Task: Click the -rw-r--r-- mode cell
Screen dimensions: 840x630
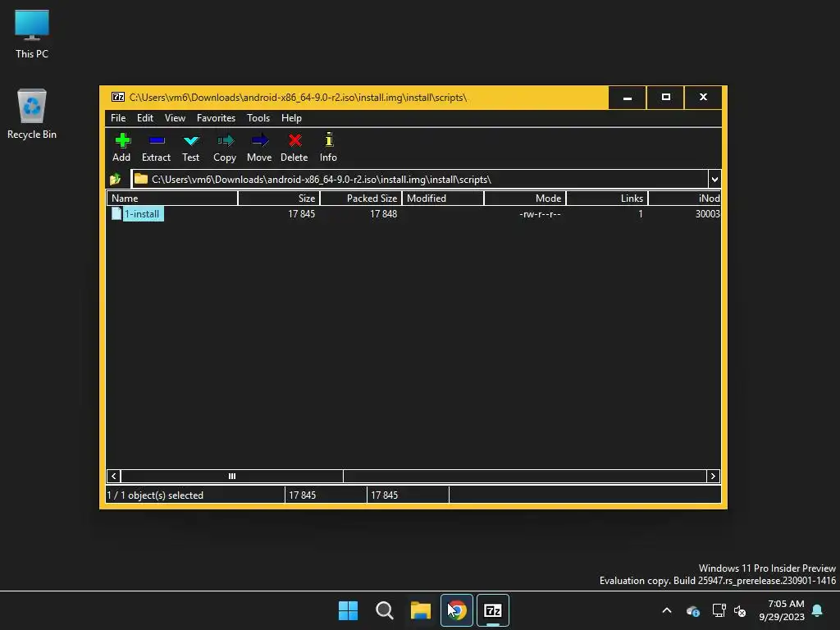Action: 540,214
